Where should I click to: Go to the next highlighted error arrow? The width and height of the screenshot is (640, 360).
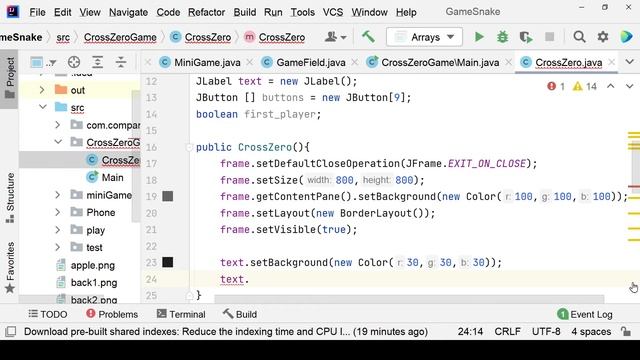coord(629,86)
